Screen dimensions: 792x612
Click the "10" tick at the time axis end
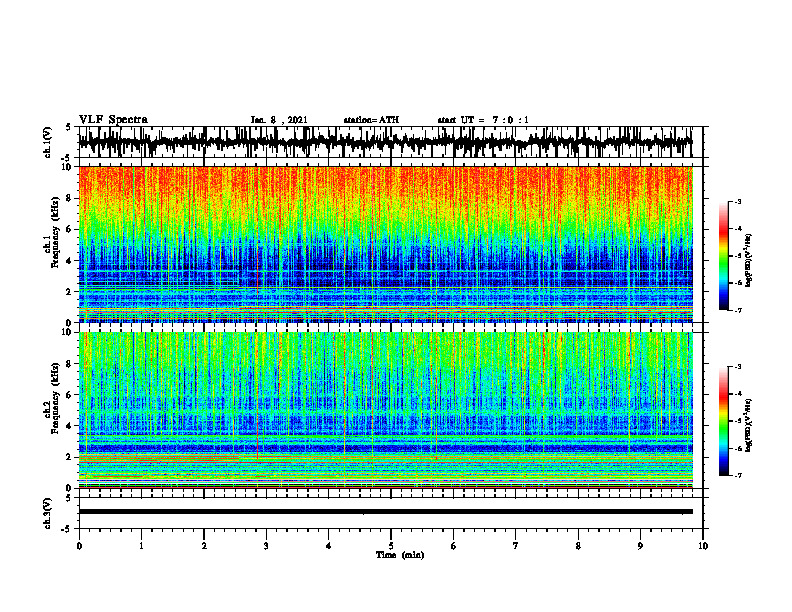(703, 546)
